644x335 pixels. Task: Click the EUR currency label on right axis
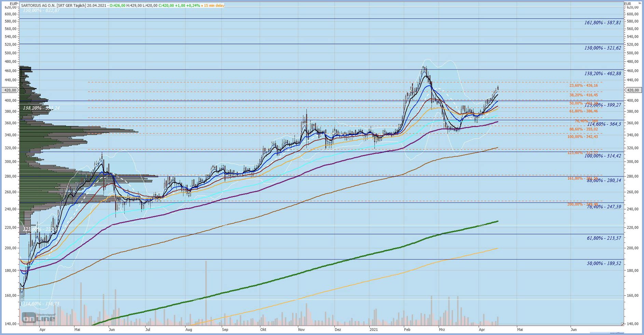pos(628,4)
